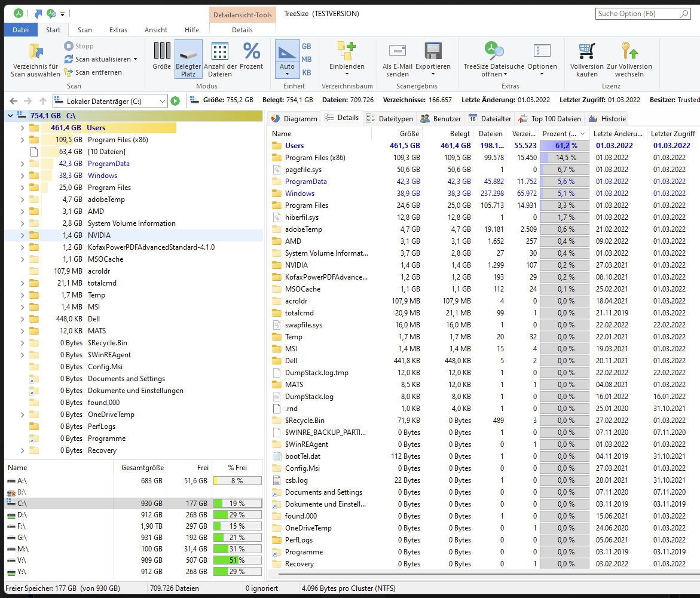This screenshot has width=700, height=598.
Task: Click Scan aktualisieren refresh icon
Action: [69, 59]
